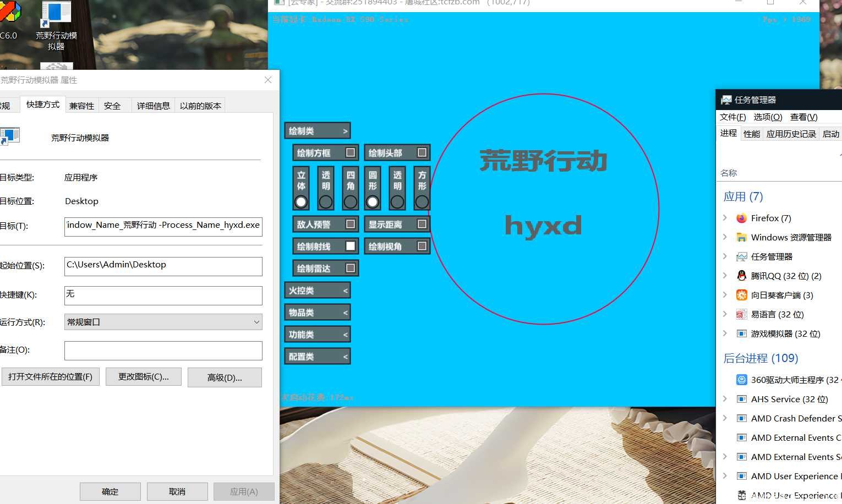The image size is (842, 504).
Task: Open the 运行方式 dropdown 常规窗口
Action: pyautogui.click(x=163, y=322)
